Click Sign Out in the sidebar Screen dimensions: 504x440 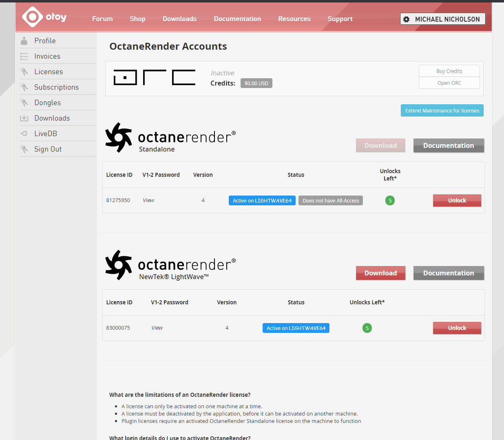point(48,149)
